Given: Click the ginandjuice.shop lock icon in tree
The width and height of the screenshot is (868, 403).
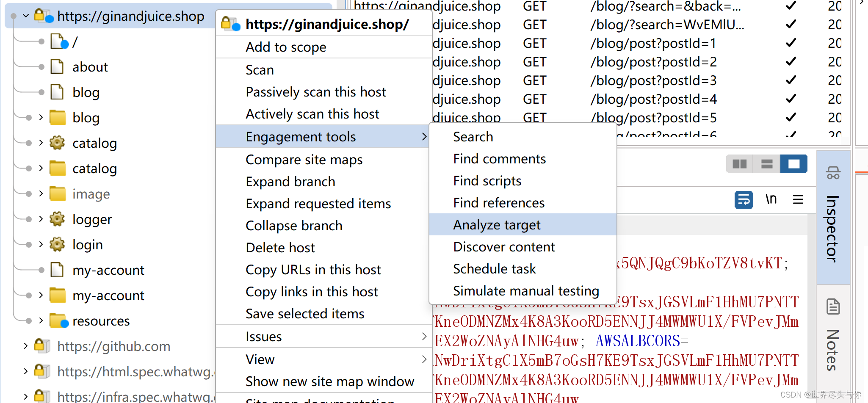Looking at the screenshot, I should point(43,16).
